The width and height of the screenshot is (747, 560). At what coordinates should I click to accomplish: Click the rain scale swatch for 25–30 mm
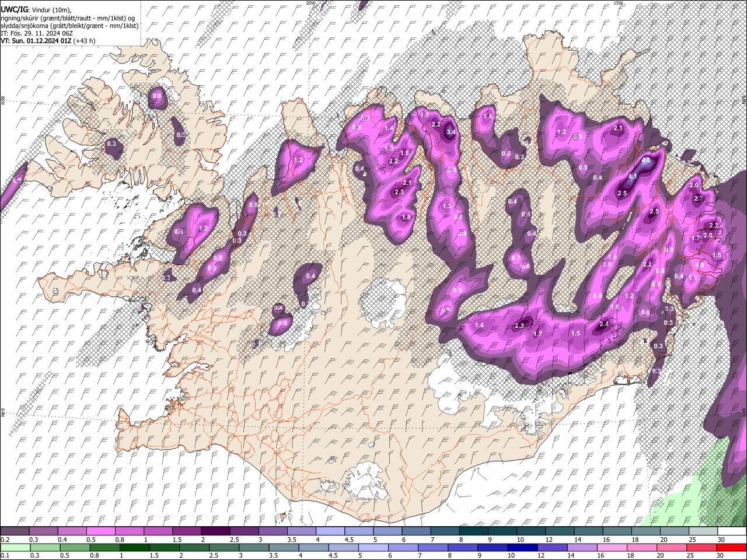[x=703, y=547]
